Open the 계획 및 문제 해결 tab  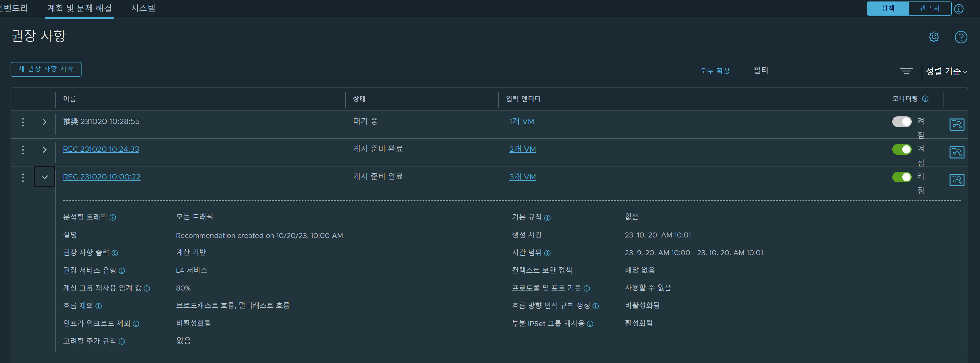tap(79, 8)
